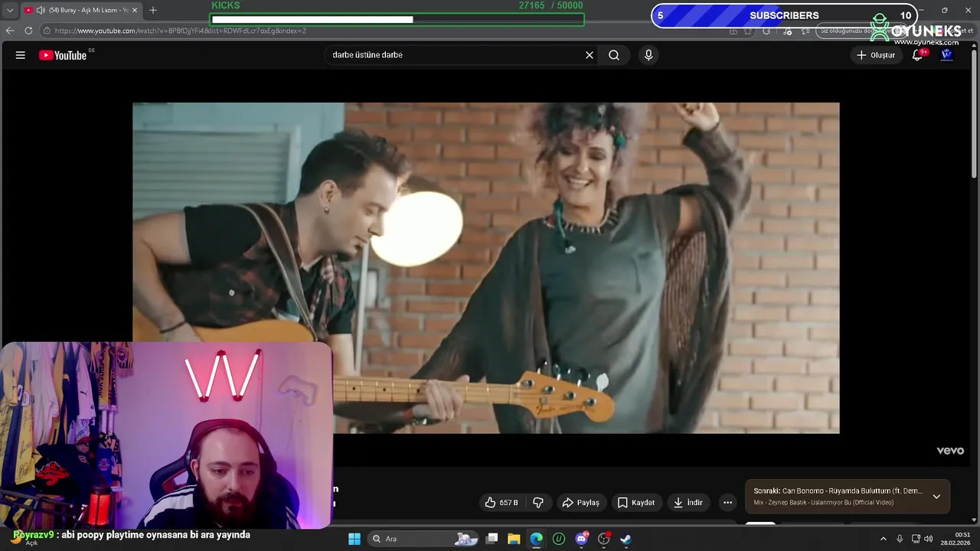Open the green circular U app in taskbar
The height and width of the screenshot is (551, 980).
click(559, 539)
